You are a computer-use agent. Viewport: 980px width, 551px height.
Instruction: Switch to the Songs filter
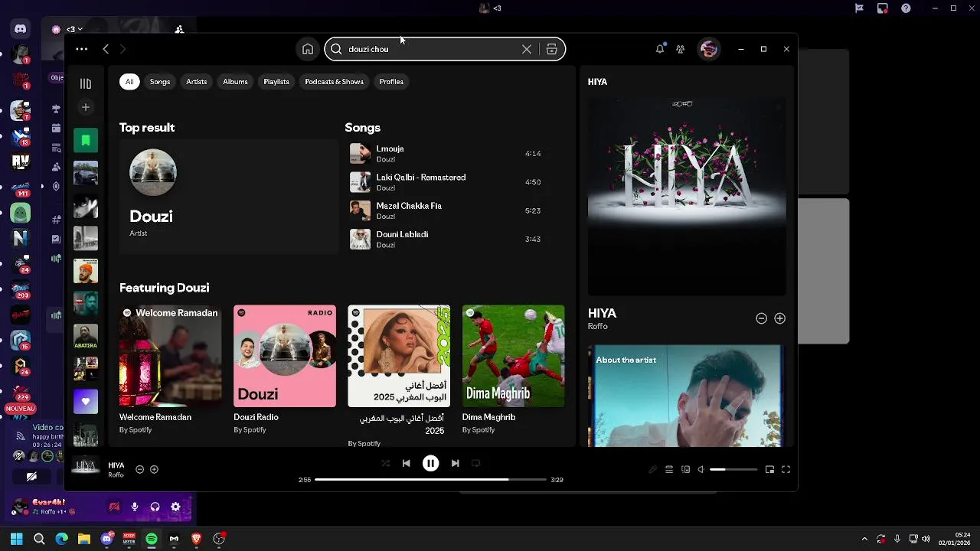coord(160,82)
